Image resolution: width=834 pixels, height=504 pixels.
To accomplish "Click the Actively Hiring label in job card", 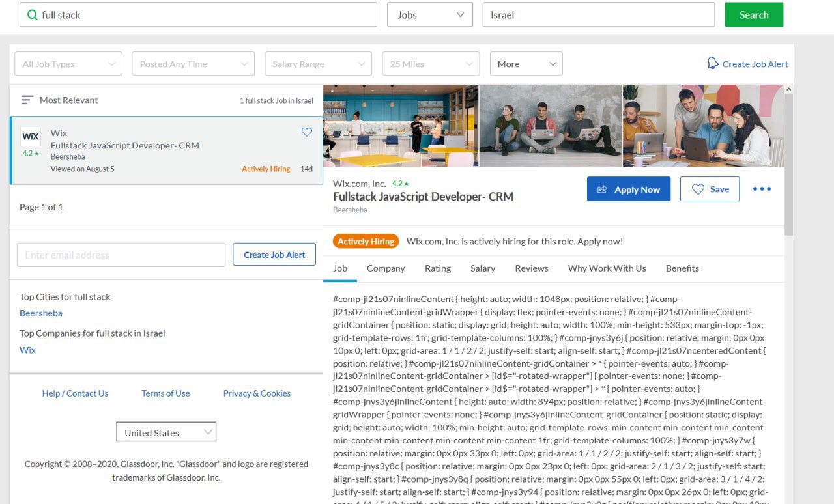I will pos(266,169).
